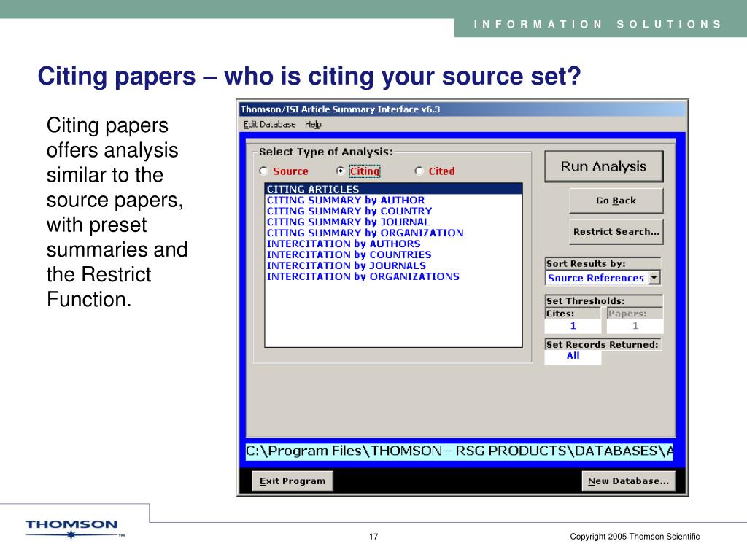Image resolution: width=747 pixels, height=560 pixels.
Task: Click the Go Back button
Action: (616, 201)
